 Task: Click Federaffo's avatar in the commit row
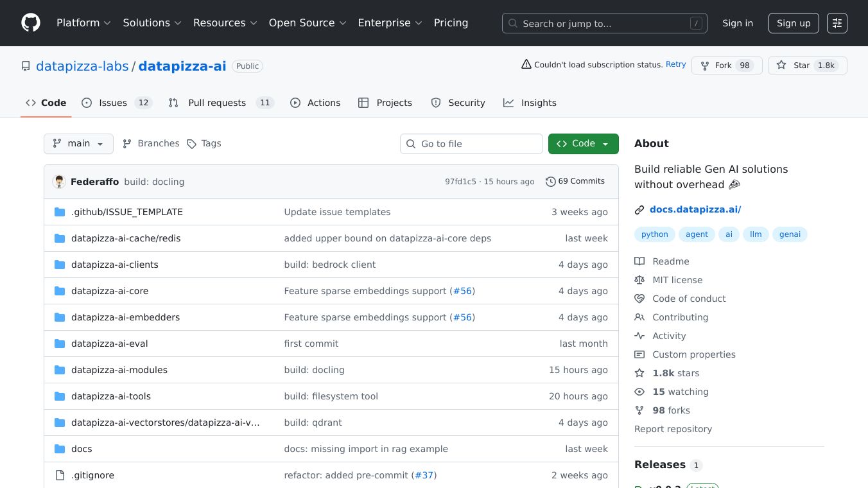coord(59,182)
